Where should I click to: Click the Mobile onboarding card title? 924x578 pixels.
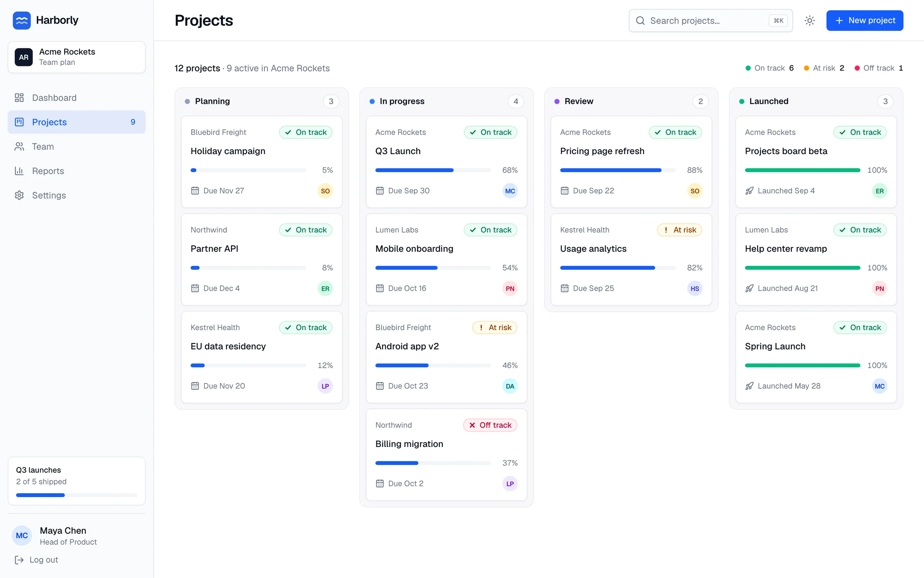415,249
